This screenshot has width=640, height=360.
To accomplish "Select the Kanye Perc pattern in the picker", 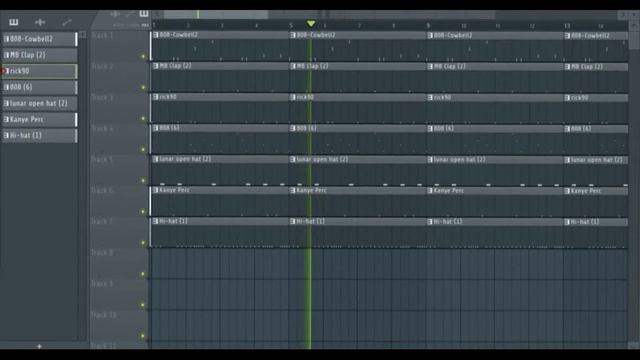I will (x=40, y=119).
